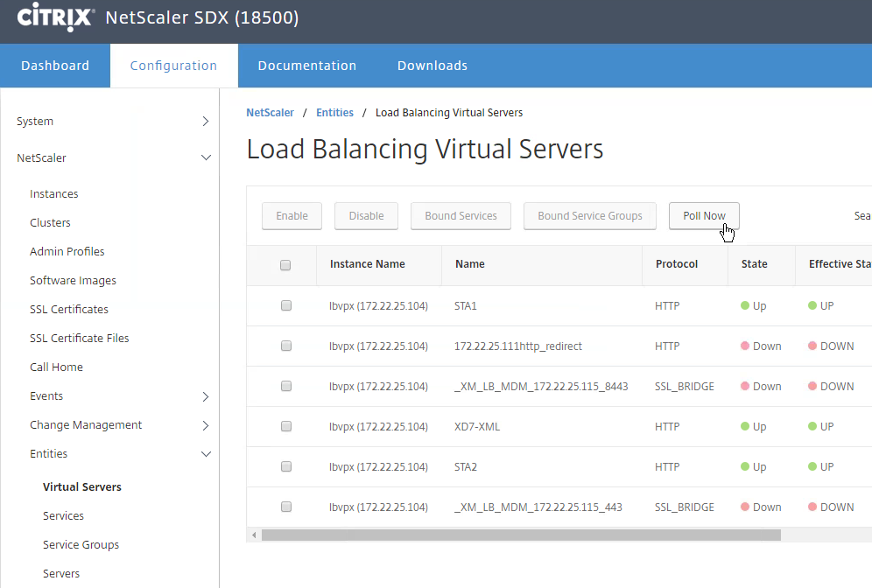Click the Entities breadcrumb link
This screenshot has width=872, height=588.
(x=334, y=113)
